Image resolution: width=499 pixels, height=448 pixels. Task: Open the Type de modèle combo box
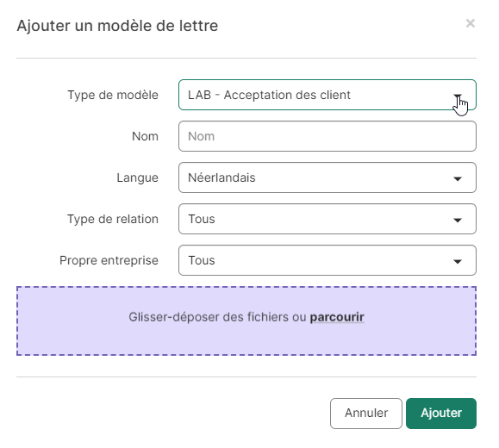pos(327,95)
